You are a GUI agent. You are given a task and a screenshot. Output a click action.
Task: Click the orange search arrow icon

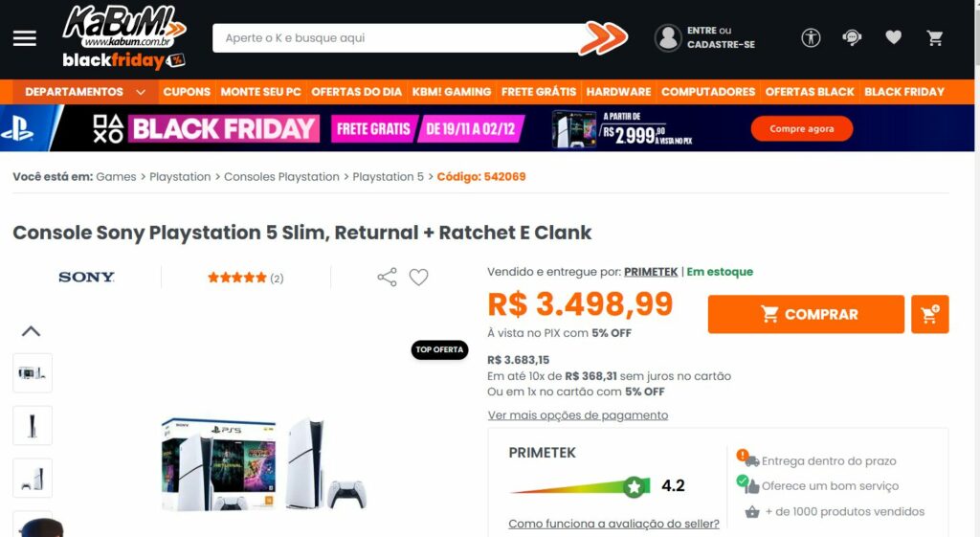tap(603, 38)
